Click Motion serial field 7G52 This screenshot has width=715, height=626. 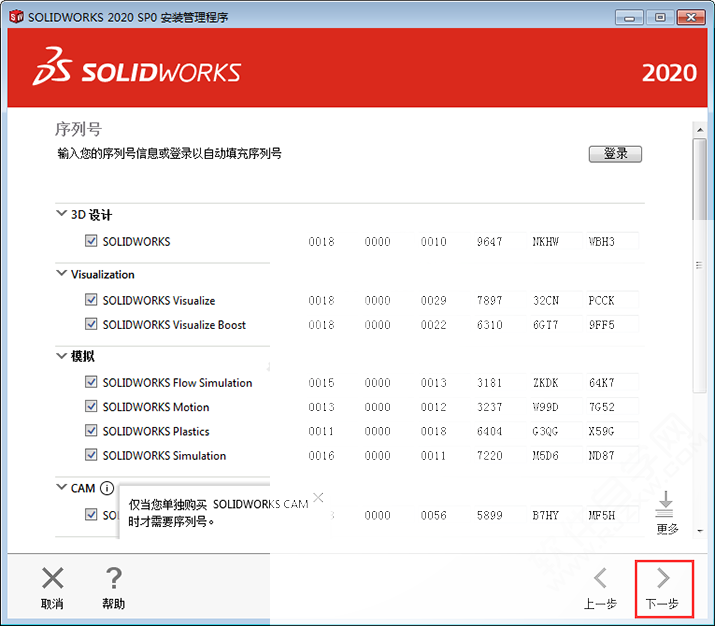pos(611,407)
